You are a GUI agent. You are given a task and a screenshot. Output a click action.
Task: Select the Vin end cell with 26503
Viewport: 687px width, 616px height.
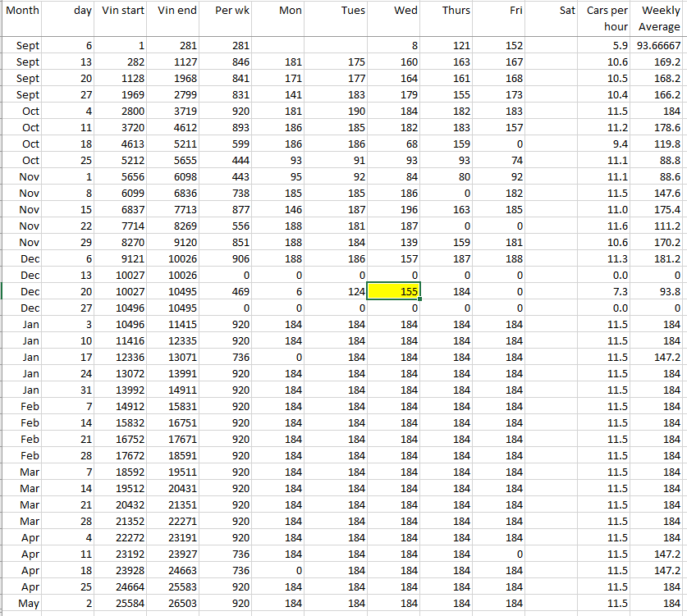coord(176,603)
